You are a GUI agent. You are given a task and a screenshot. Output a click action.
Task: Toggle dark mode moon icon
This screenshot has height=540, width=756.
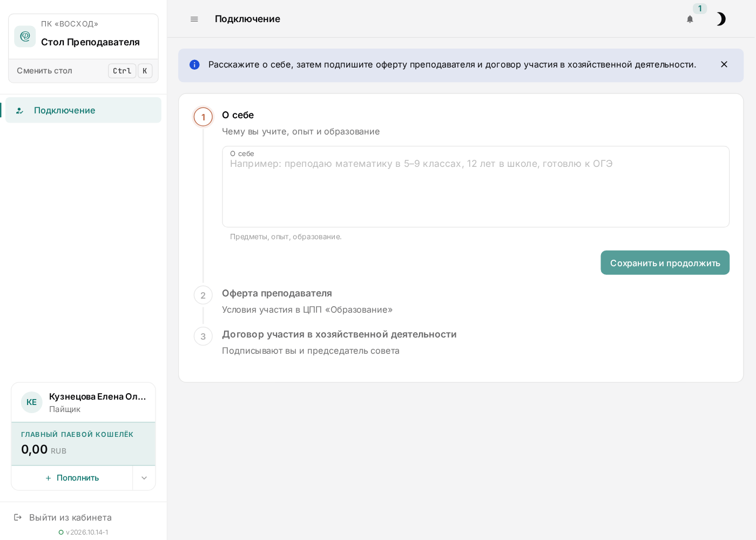tap(721, 19)
